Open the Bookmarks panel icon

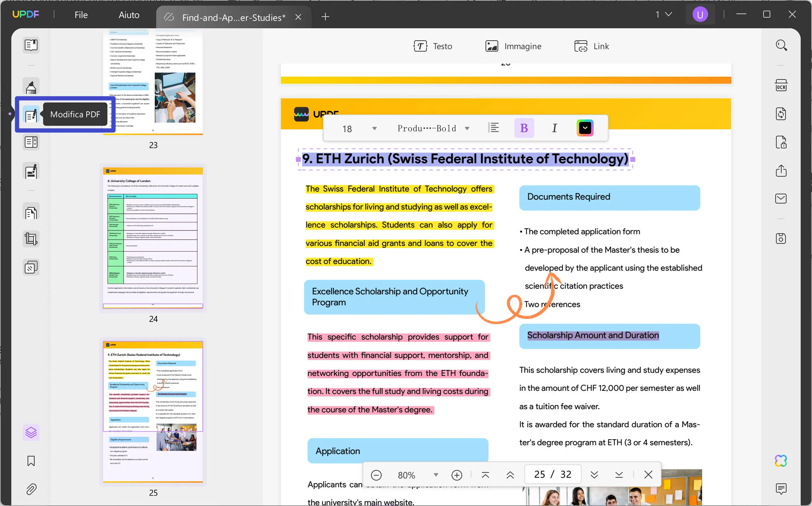pyautogui.click(x=31, y=461)
